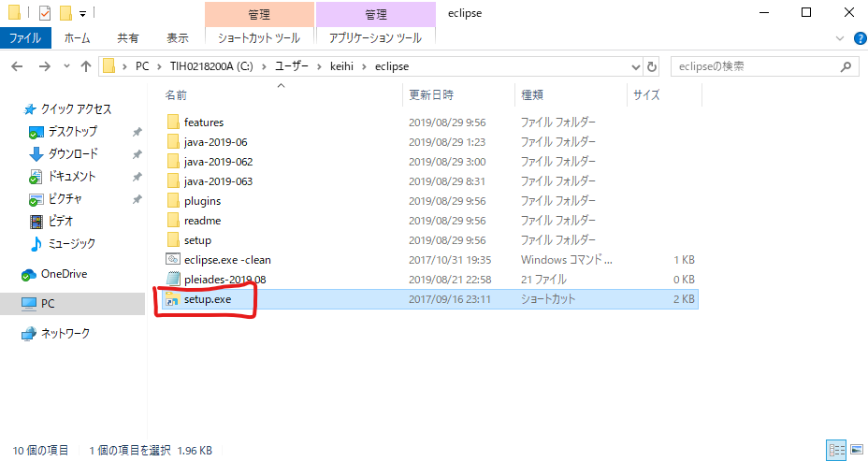The height and width of the screenshot is (461, 868).
Task: Select the java-2019-063 folder name
Action: pos(218,181)
